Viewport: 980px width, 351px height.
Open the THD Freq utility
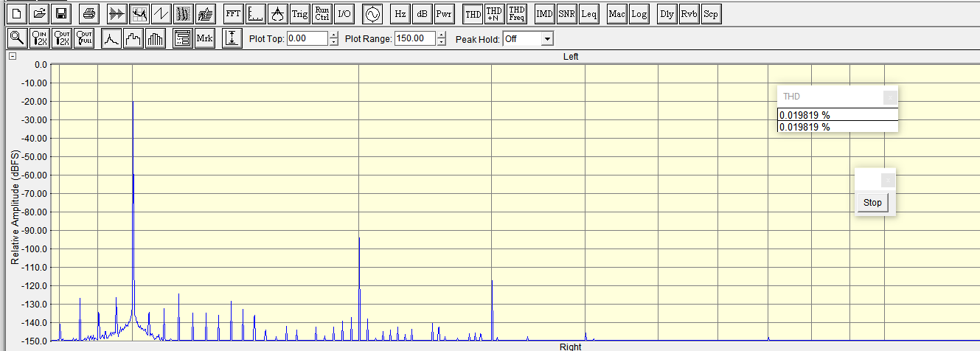(517, 13)
